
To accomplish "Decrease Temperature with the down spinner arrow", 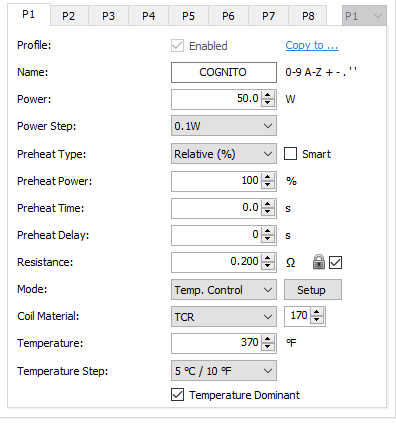I will (268, 346).
